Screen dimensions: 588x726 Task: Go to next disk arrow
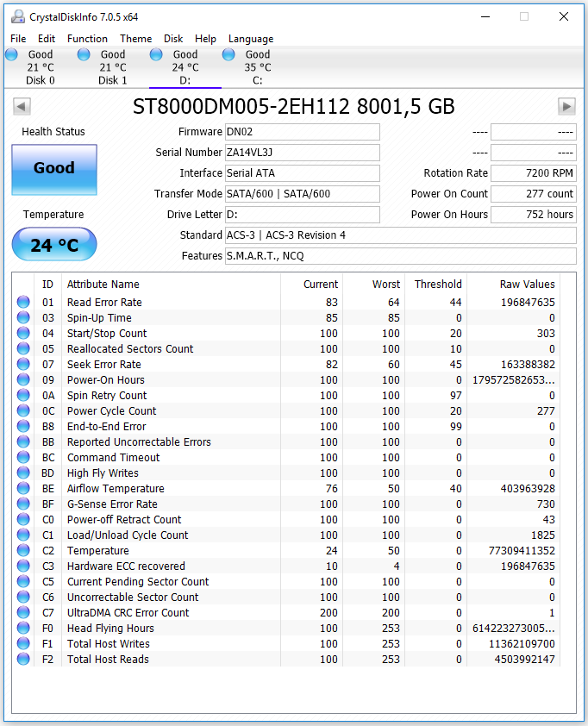click(x=566, y=107)
